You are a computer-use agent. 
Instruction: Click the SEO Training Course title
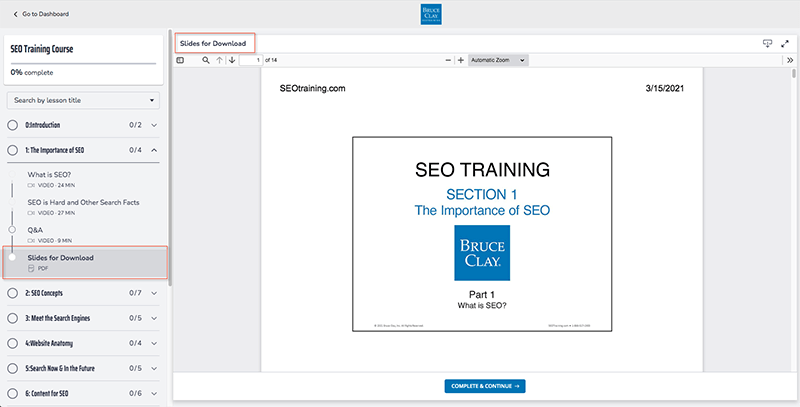pyautogui.click(x=42, y=49)
